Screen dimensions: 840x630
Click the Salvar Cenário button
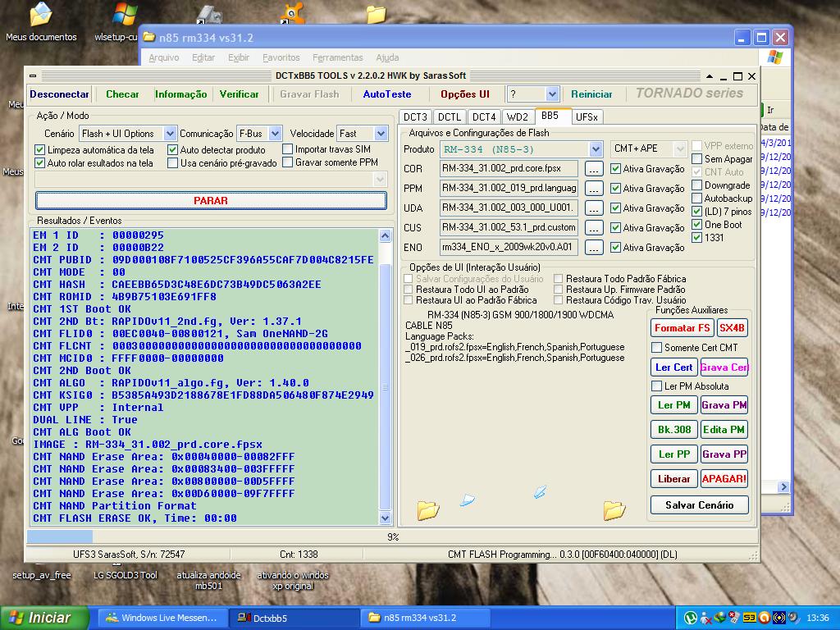(x=699, y=504)
